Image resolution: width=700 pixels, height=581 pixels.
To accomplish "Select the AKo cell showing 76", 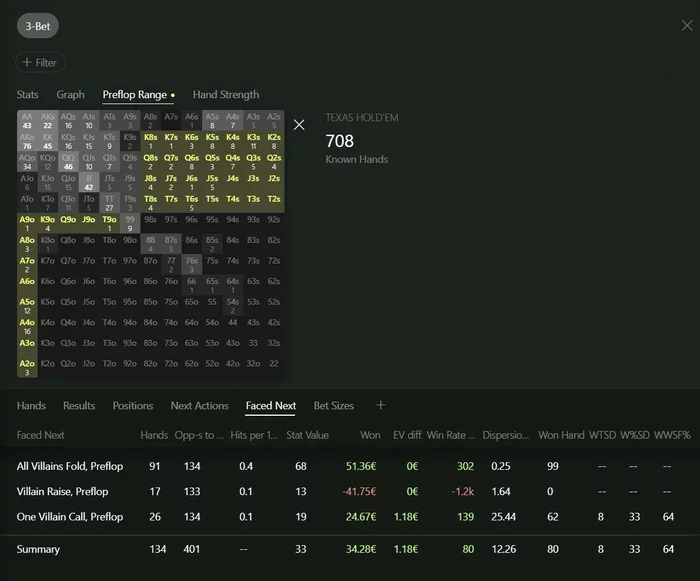I will 27,141.
